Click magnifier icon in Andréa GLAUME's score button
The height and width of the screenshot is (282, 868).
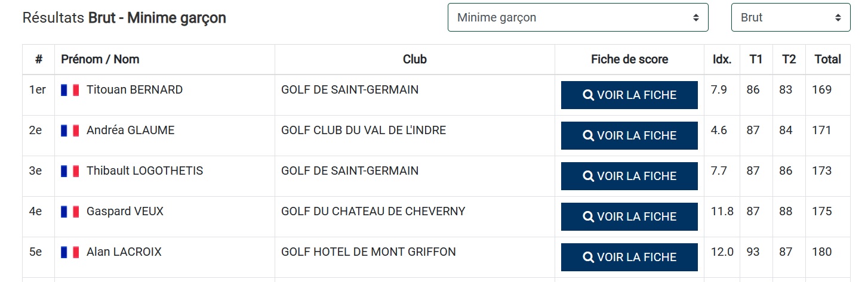point(588,136)
